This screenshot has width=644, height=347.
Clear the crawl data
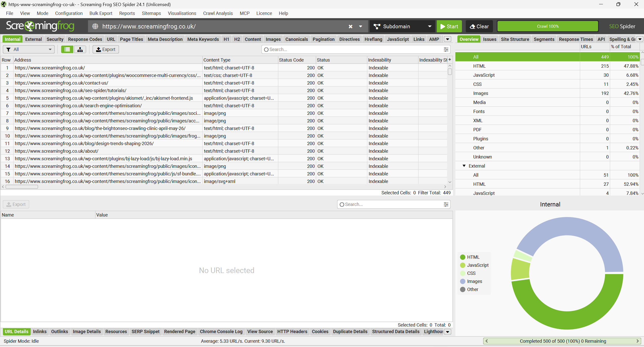[479, 26]
